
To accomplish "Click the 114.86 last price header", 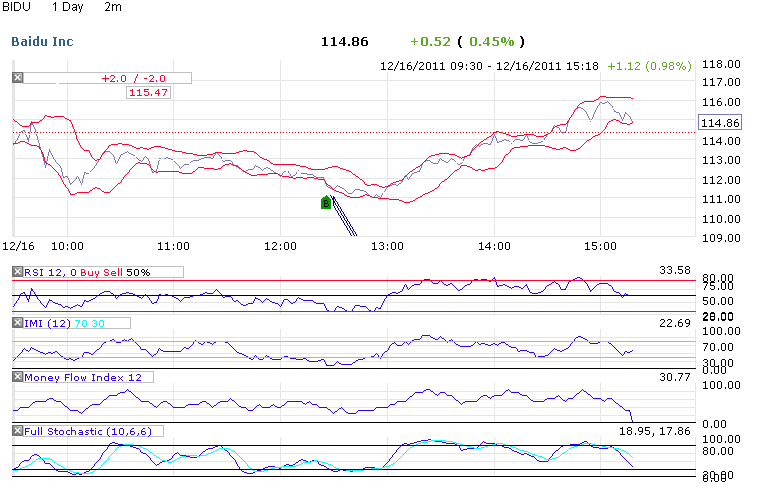I will pyautogui.click(x=344, y=42).
